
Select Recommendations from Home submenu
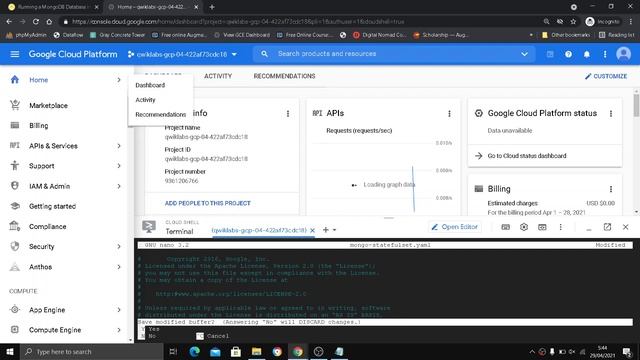click(160, 114)
